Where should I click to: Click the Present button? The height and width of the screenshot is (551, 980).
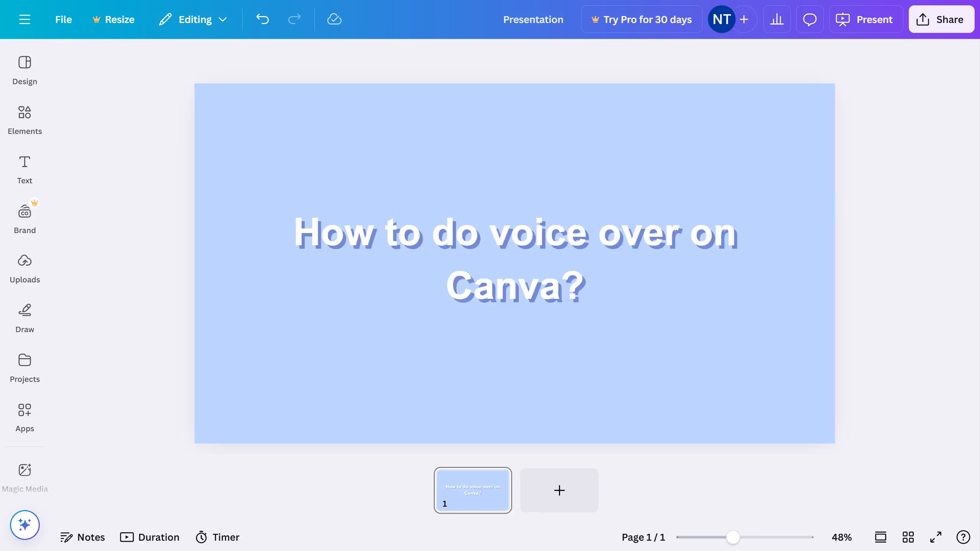(866, 19)
